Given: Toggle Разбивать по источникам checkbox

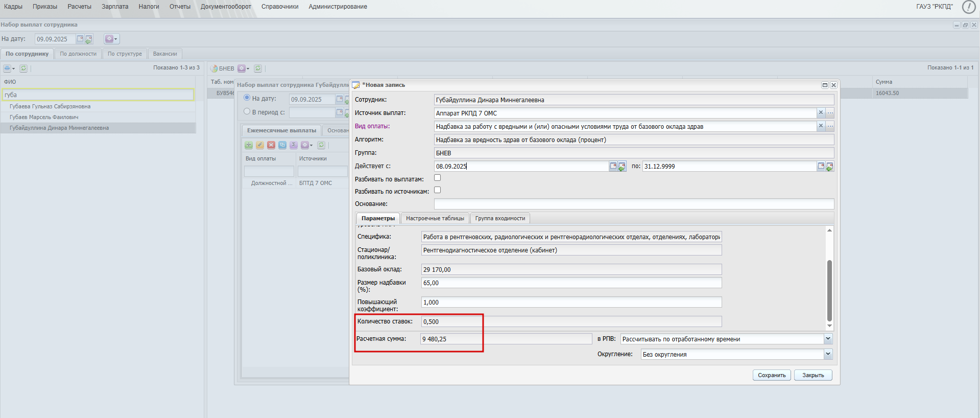Looking at the screenshot, I should 437,190.
